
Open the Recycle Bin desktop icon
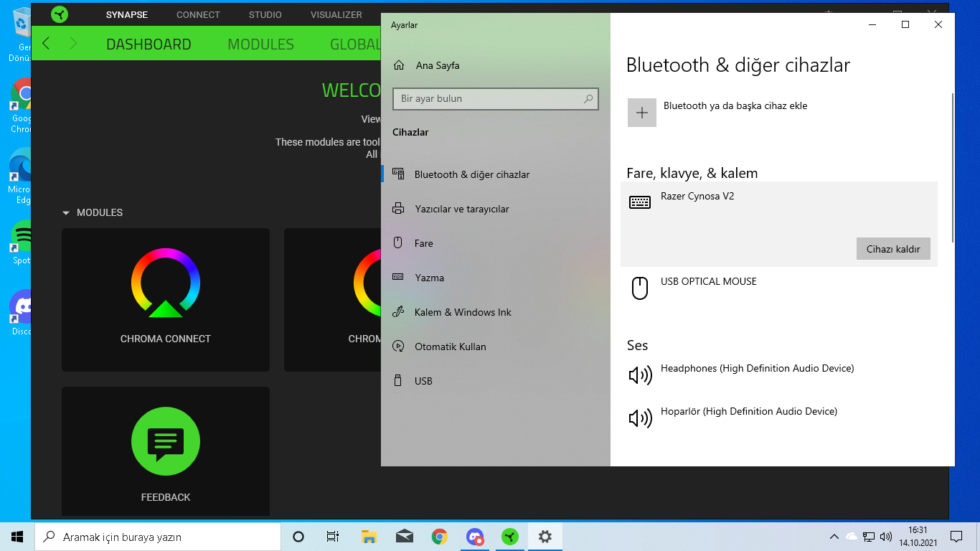coord(21,34)
